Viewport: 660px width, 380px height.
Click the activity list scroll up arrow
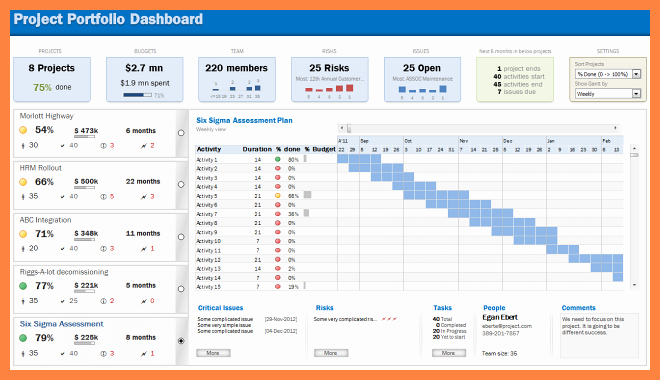634,148
